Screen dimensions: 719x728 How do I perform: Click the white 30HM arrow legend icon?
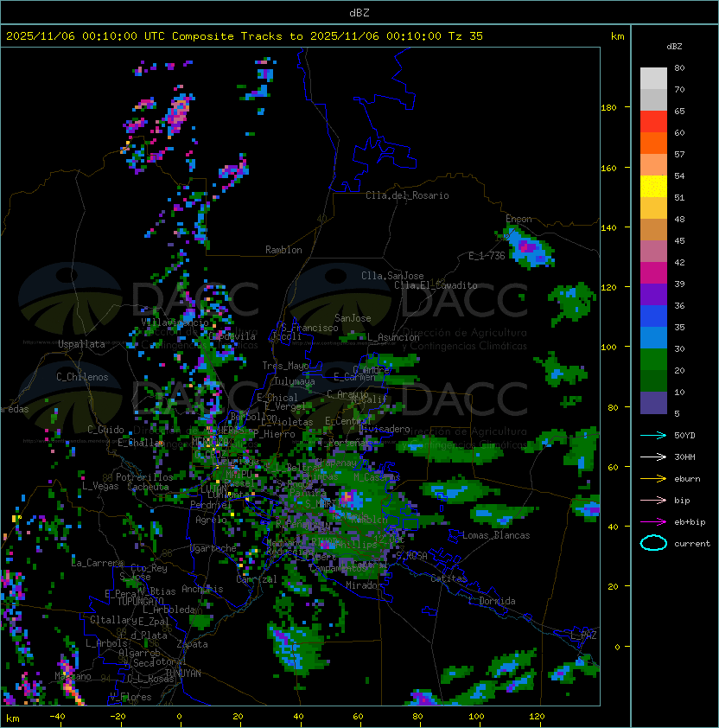(653, 457)
